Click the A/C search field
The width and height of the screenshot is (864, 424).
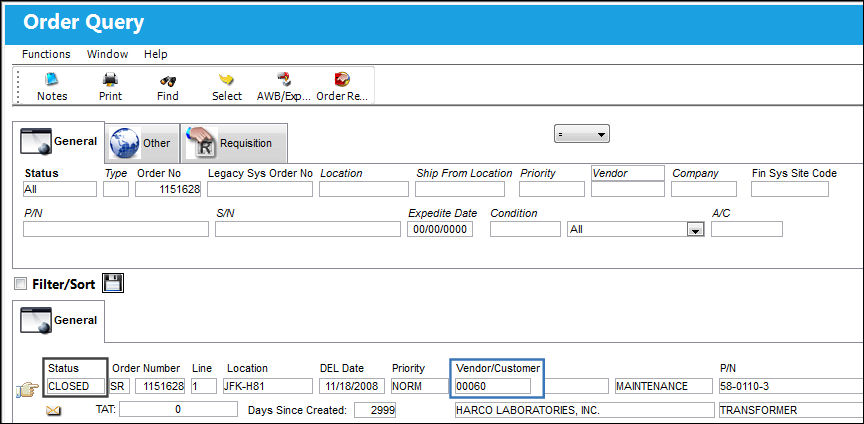[x=747, y=229]
